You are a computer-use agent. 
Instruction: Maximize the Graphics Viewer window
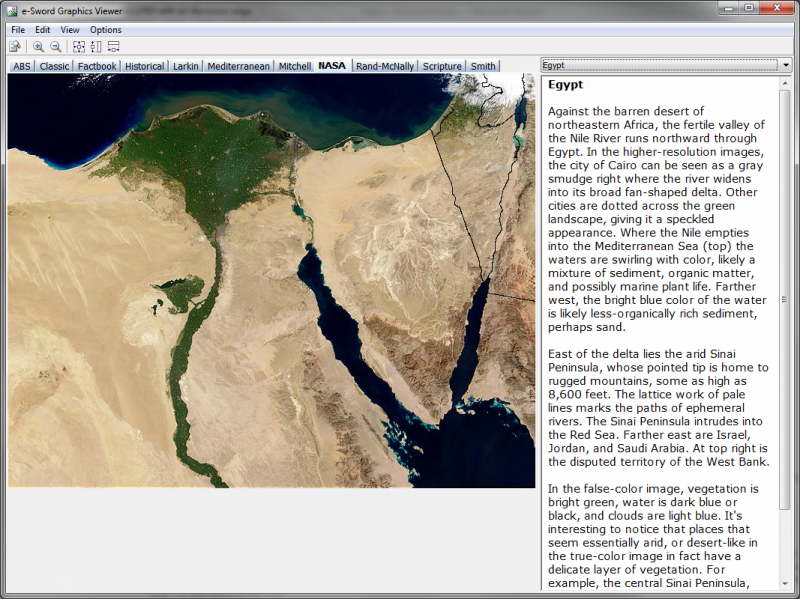click(749, 8)
